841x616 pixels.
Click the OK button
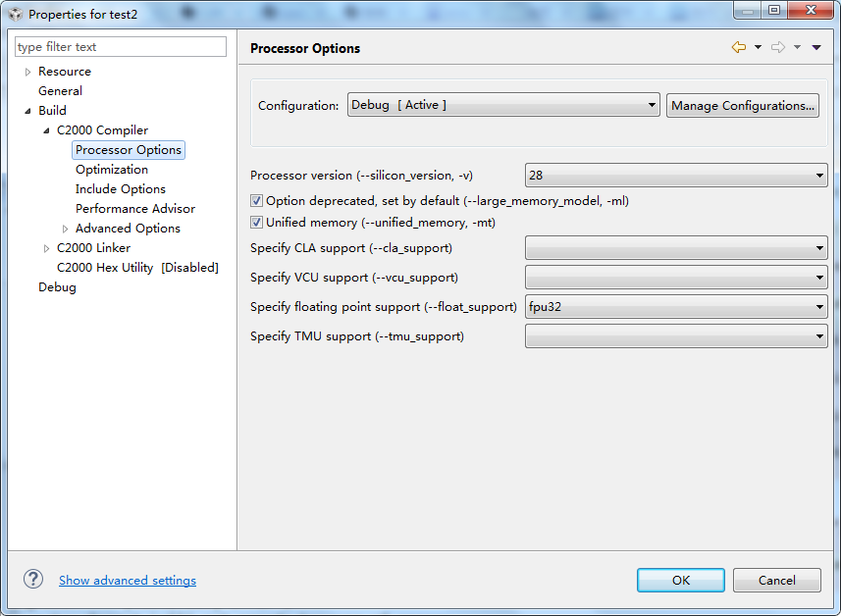(x=681, y=580)
